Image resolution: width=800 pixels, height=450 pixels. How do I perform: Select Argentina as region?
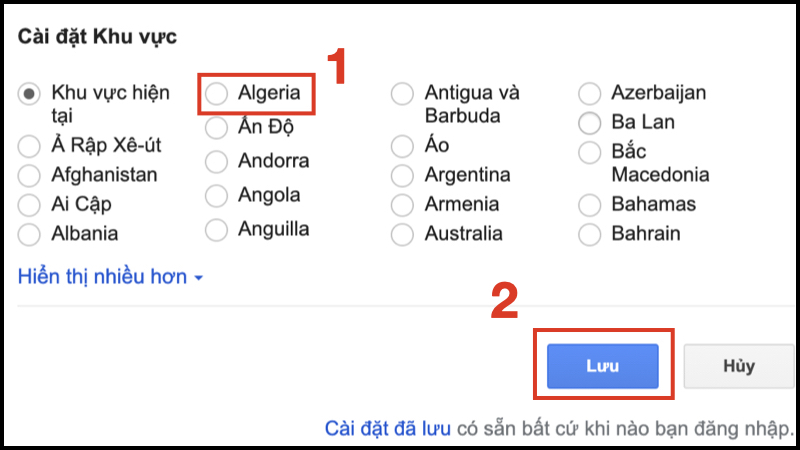403,175
